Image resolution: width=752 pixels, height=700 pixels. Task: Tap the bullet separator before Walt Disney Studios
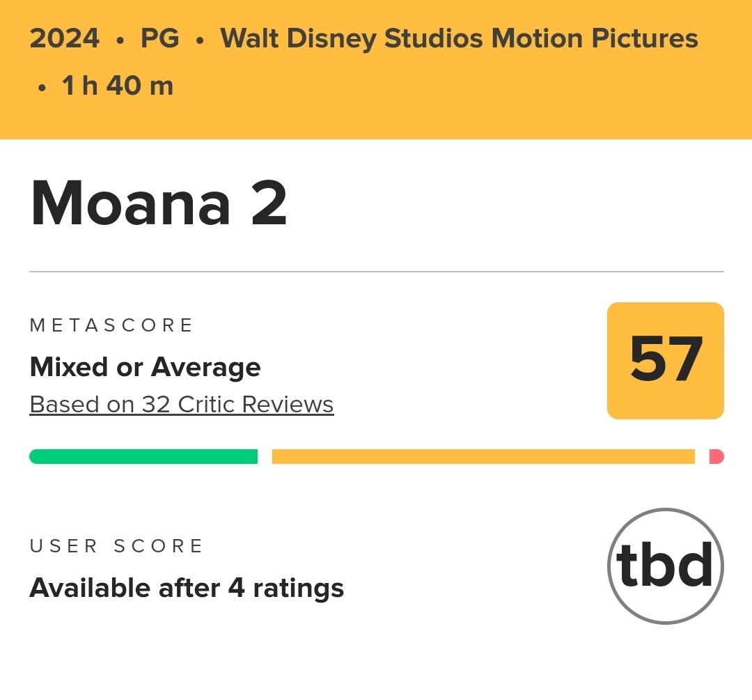pyautogui.click(x=200, y=40)
